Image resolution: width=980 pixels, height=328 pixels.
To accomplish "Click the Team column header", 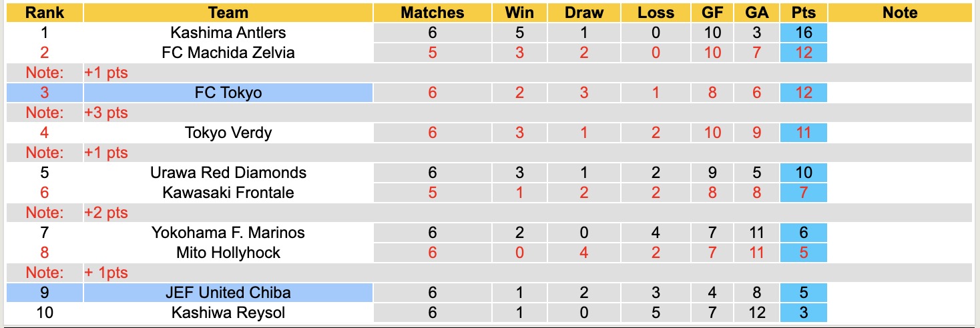I will pyautogui.click(x=228, y=13).
